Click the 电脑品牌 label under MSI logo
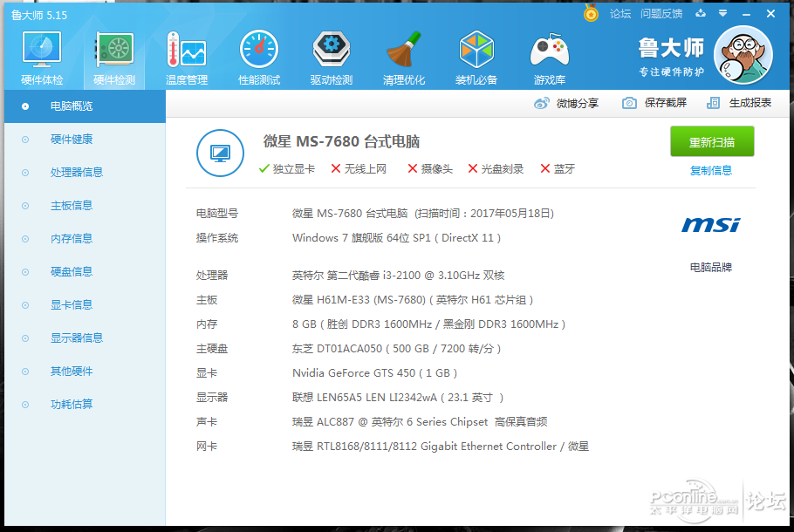Screen dimensions: 794x532 (x=711, y=267)
